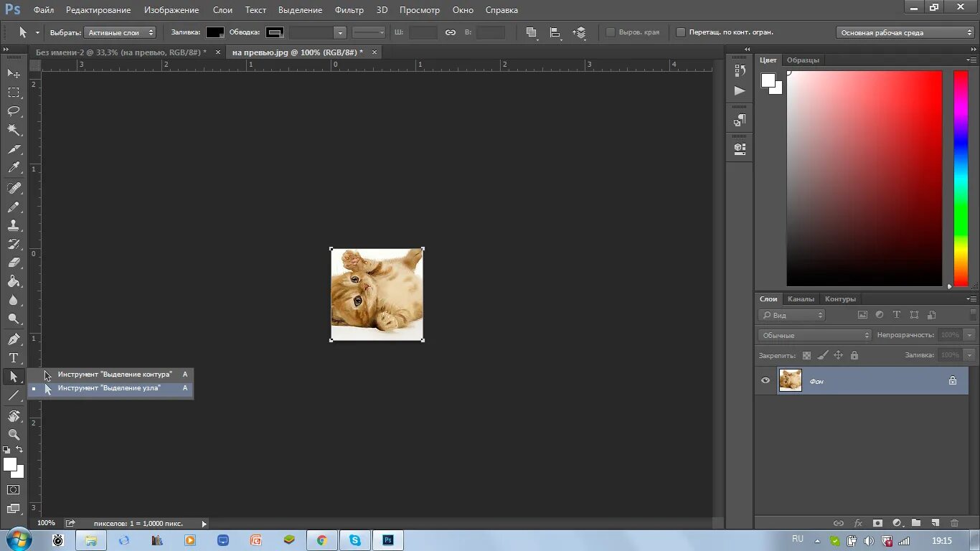This screenshot has width=980, height=551.
Task: Click the create new layer icon
Action: pos(935,523)
